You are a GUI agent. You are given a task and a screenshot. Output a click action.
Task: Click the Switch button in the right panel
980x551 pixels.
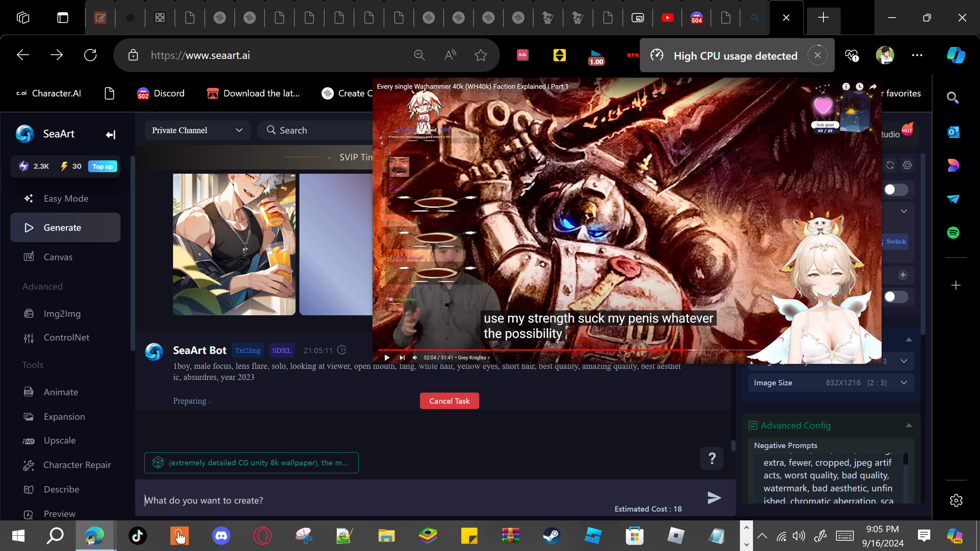tap(895, 241)
